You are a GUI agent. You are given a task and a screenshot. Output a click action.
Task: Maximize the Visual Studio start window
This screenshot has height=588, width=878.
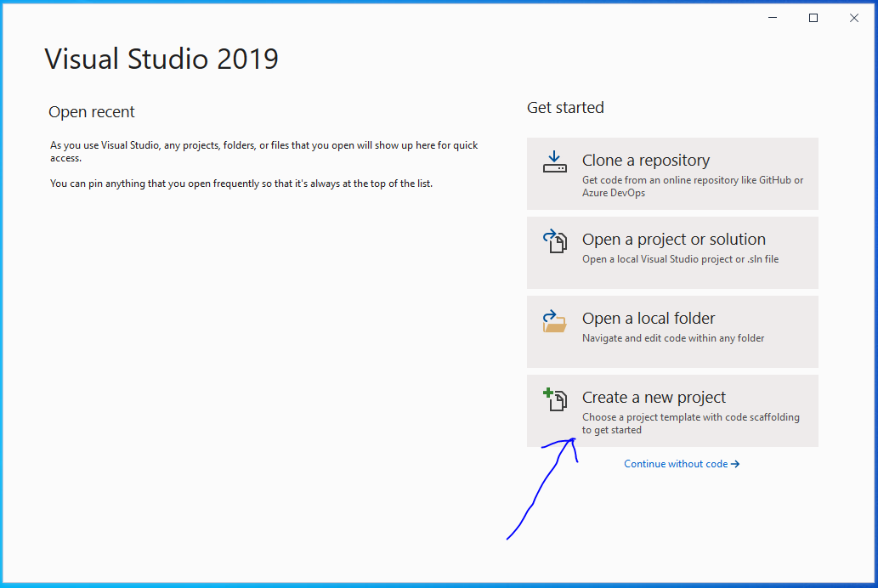tap(813, 18)
